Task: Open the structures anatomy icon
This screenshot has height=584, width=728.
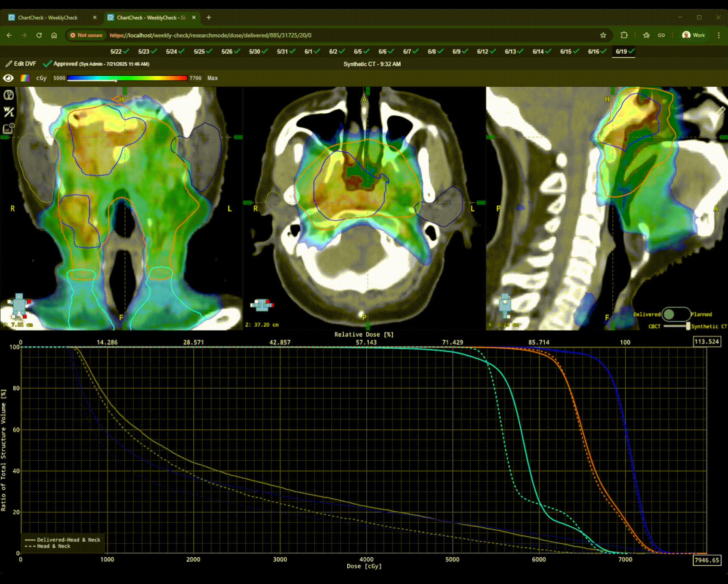Action: point(9,95)
